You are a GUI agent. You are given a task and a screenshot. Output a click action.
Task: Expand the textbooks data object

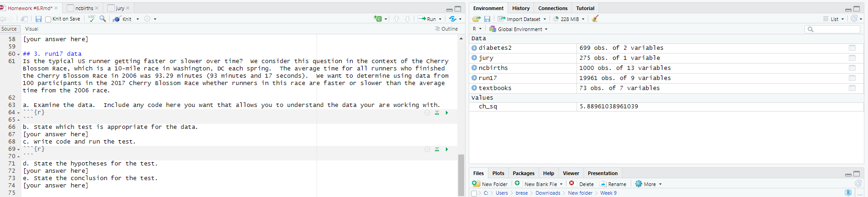(x=474, y=88)
